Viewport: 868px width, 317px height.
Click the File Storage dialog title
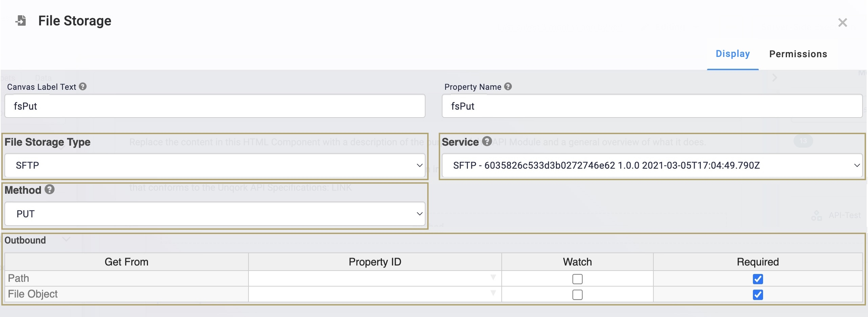(75, 21)
